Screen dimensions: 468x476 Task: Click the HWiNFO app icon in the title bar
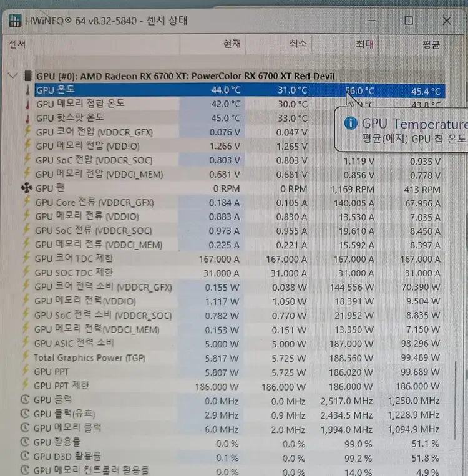coord(15,21)
